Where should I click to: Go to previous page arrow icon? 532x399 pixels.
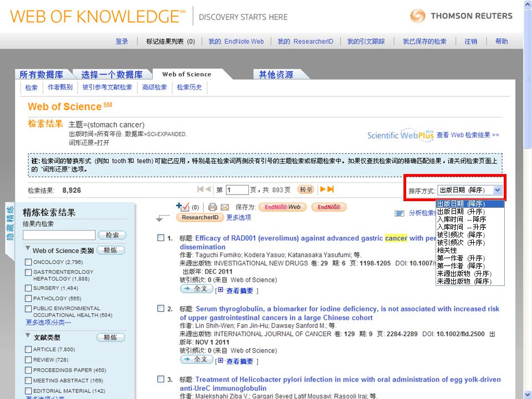[x=208, y=190]
